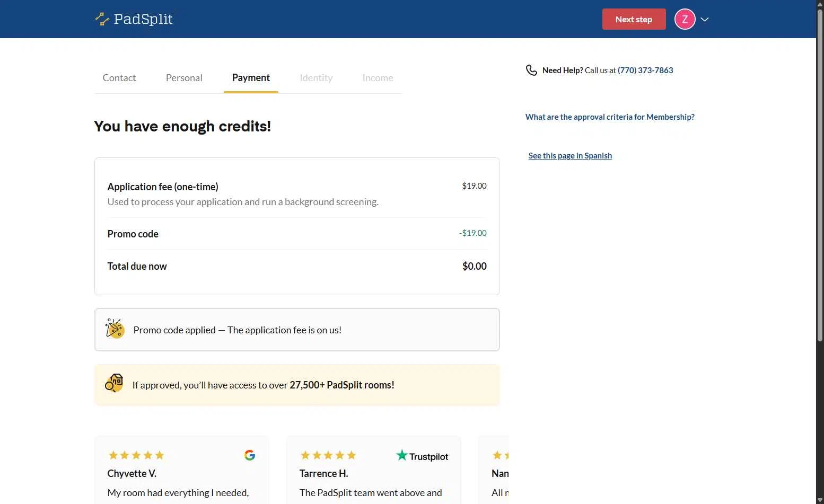Select the Payment tab
Viewport: 824px width, 504px height.
click(x=251, y=78)
